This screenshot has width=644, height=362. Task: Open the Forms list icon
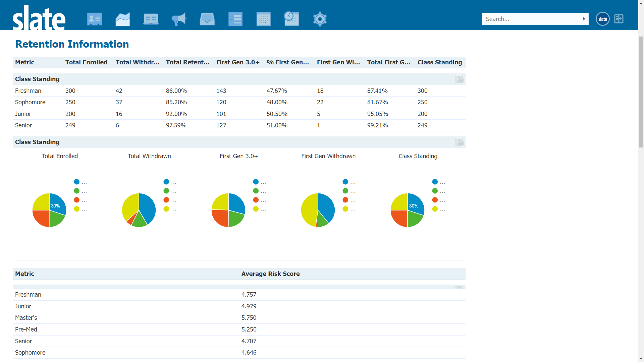tap(235, 19)
